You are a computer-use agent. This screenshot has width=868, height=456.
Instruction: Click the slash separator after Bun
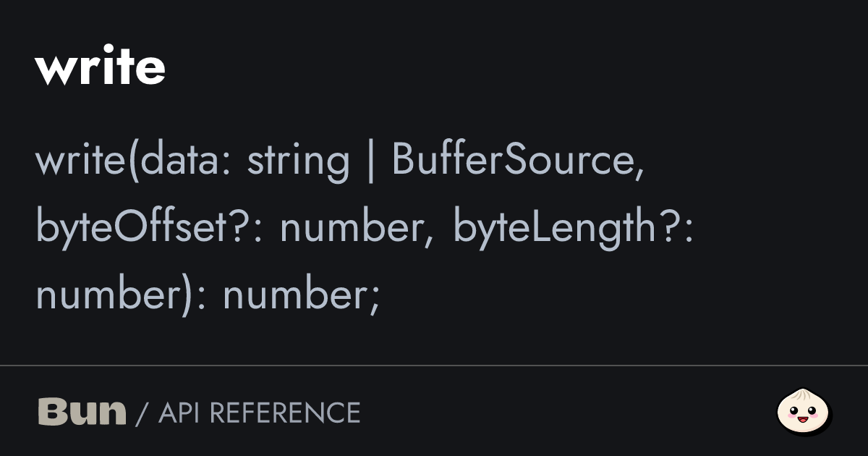(142, 413)
